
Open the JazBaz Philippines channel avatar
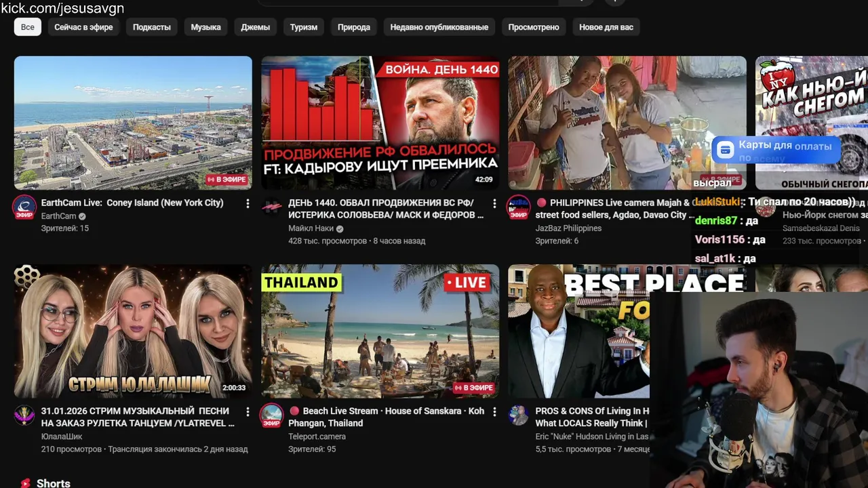click(519, 207)
